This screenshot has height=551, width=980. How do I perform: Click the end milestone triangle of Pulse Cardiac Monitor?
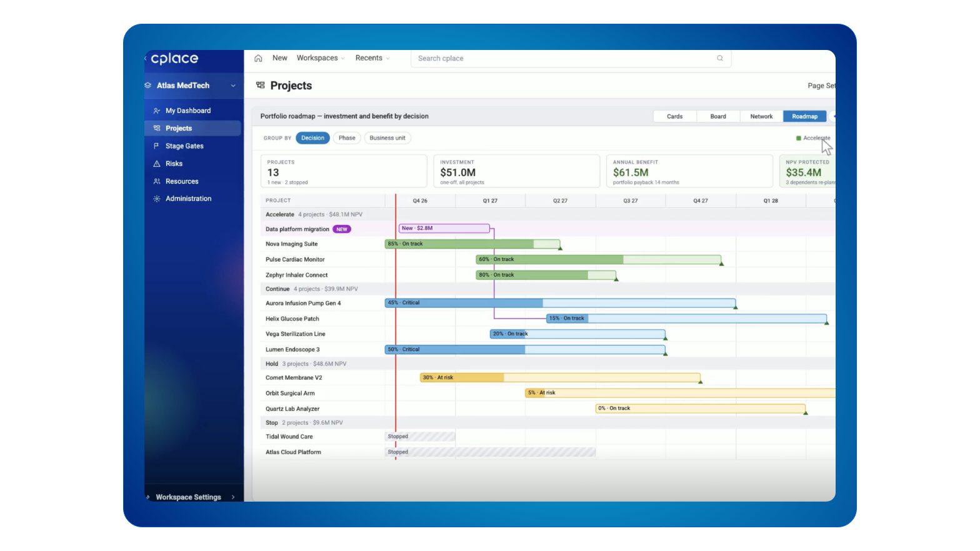point(721,264)
